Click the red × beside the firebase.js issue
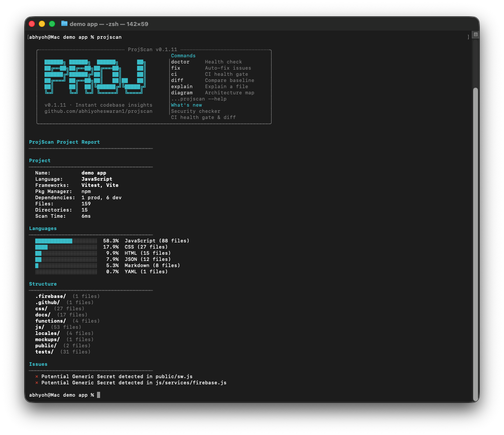 point(37,383)
